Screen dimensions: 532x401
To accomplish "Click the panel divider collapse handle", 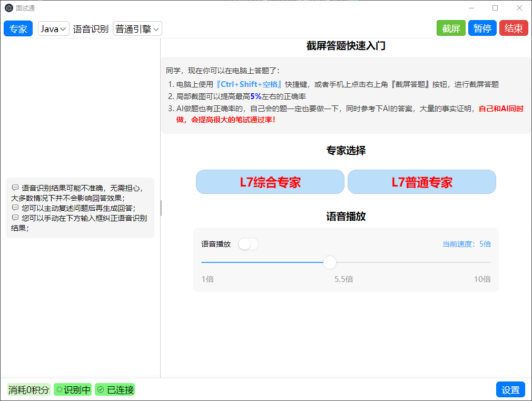I will [x=161, y=208].
